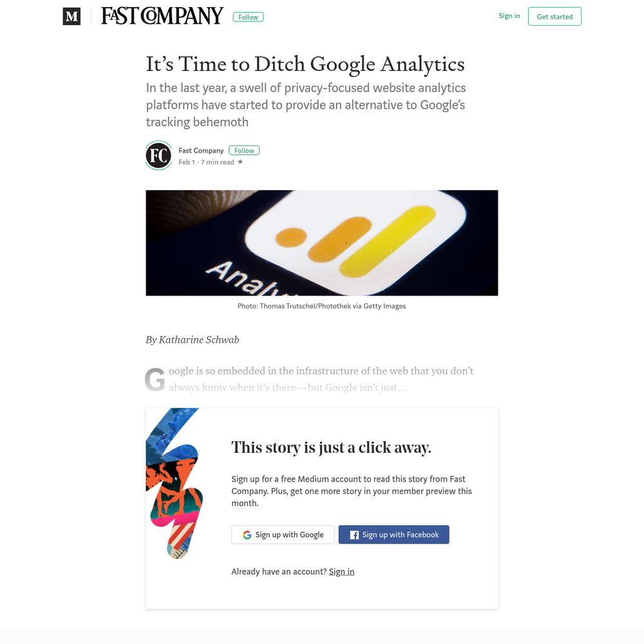Click the article title heading
644x644 pixels.
305,64
